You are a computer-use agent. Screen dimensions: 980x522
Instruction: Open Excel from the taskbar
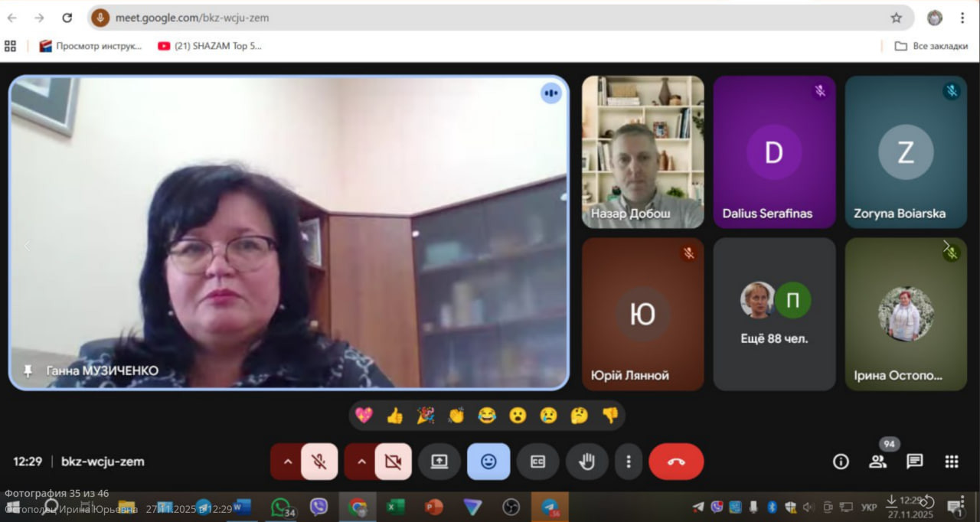click(x=395, y=507)
